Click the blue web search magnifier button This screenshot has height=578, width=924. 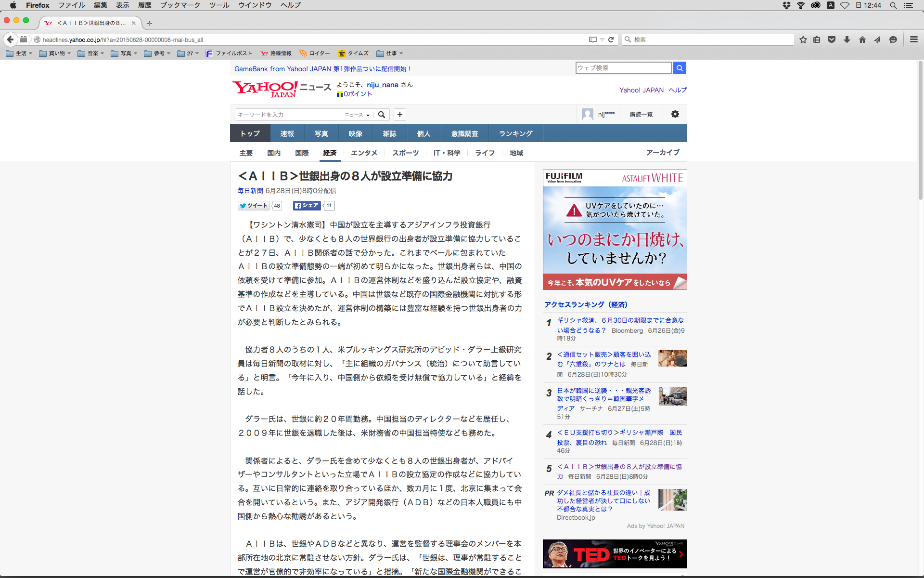coord(679,68)
